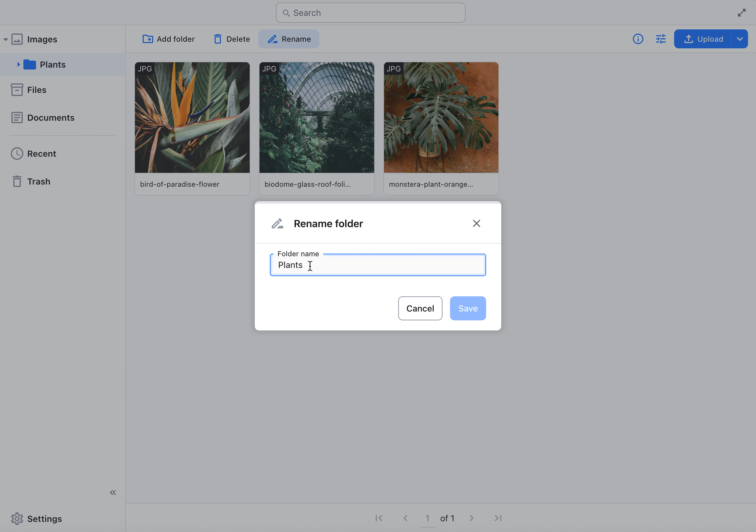Click the Add folder toolbar button
Screen dimensions: 756x532
tap(169, 39)
